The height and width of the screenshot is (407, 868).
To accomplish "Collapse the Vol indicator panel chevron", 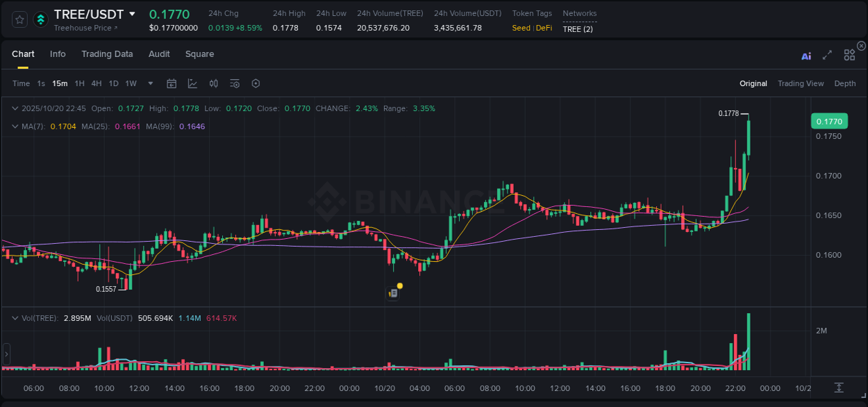I will (15, 317).
